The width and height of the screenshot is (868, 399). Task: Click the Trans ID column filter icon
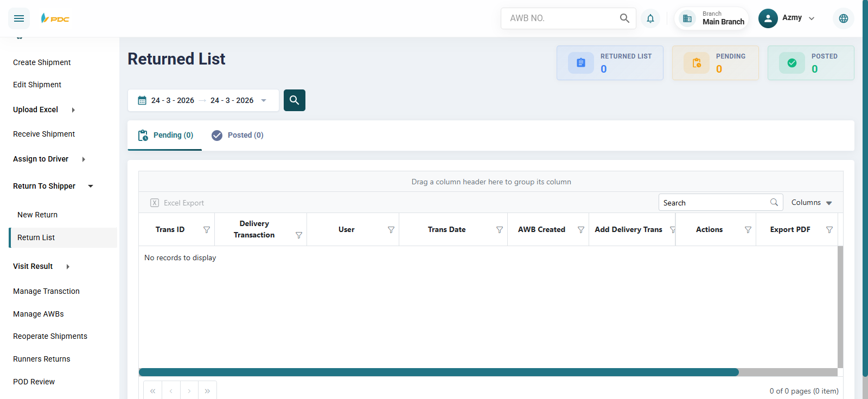pyautogui.click(x=207, y=230)
